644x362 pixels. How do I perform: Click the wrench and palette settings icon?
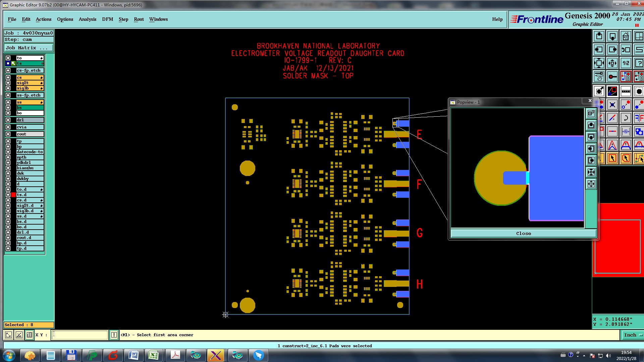click(x=599, y=76)
